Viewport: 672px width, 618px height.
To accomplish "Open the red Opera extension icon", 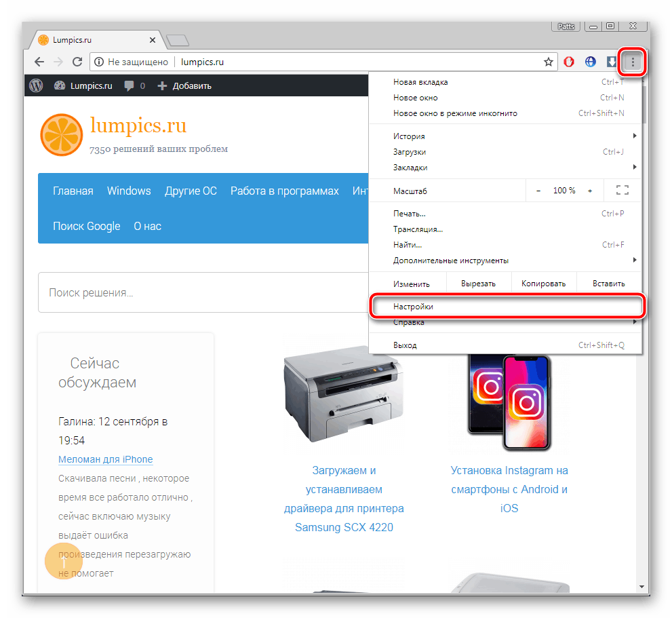I will pyautogui.click(x=569, y=62).
